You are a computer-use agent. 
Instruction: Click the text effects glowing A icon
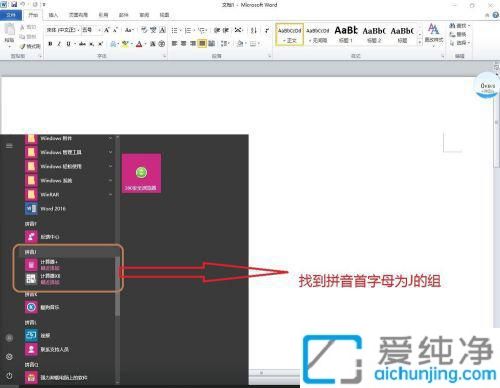tap(113, 44)
